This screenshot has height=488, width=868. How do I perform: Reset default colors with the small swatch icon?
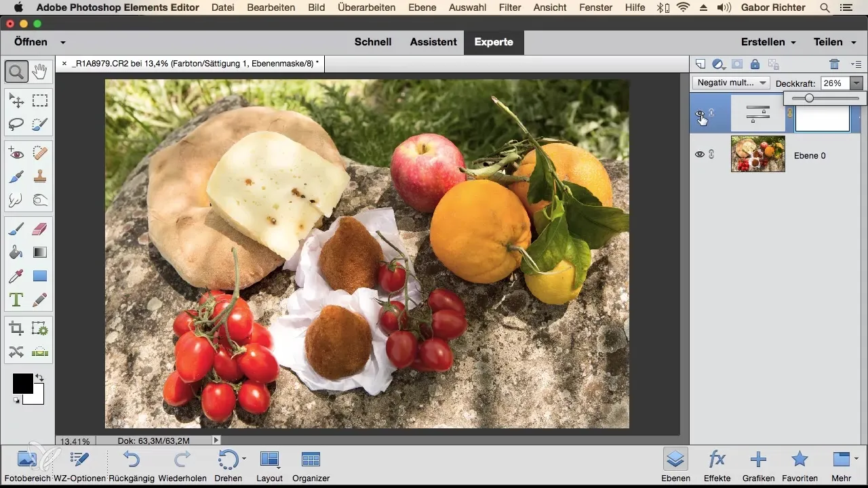pyautogui.click(x=16, y=401)
